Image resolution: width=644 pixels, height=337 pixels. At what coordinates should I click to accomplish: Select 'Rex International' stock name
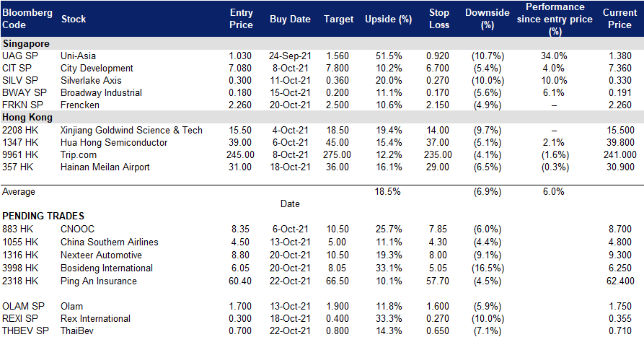95,319
